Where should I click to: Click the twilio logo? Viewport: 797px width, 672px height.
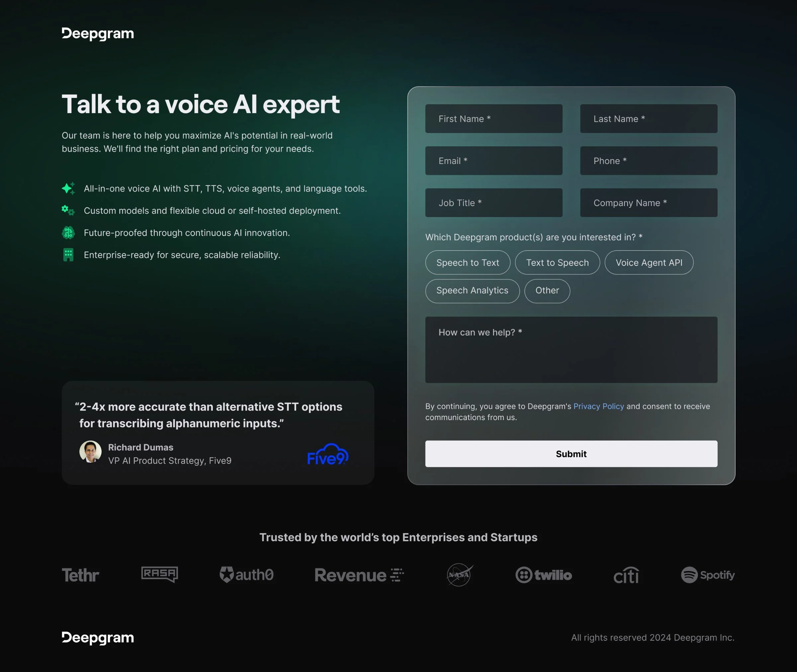544,575
